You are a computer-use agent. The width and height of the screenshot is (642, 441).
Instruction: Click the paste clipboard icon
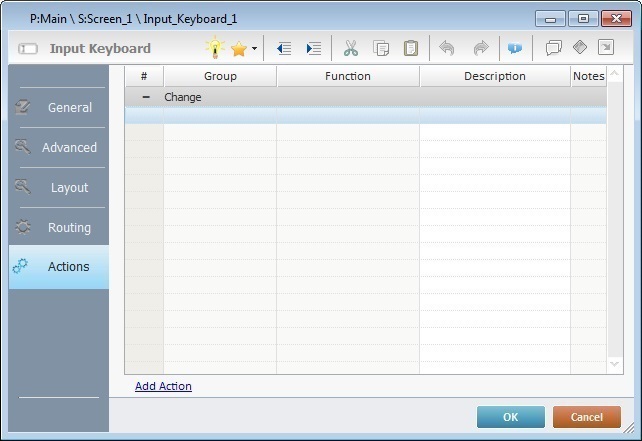click(410, 48)
